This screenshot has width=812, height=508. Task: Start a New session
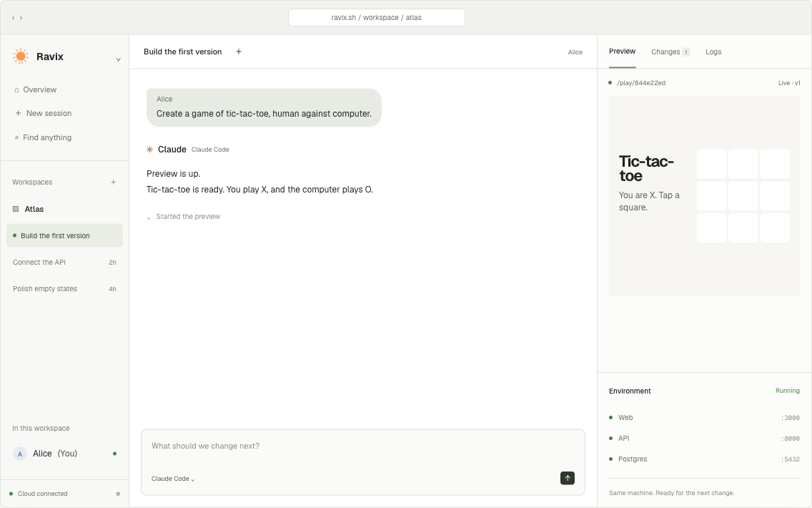click(x=44, y=113)
